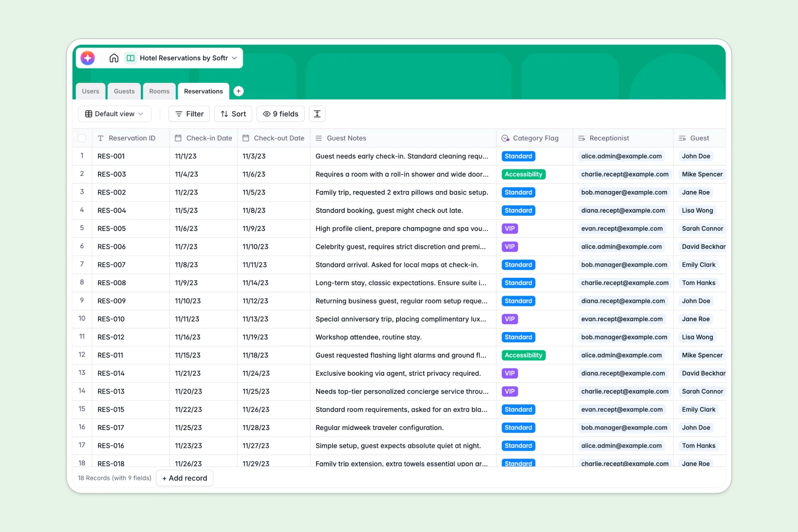This screenshot has height=532, width=798.
Task: Click note 'Workshop attendee, routine stay.'
Action: pyautogui.click(x=368, y=337)
